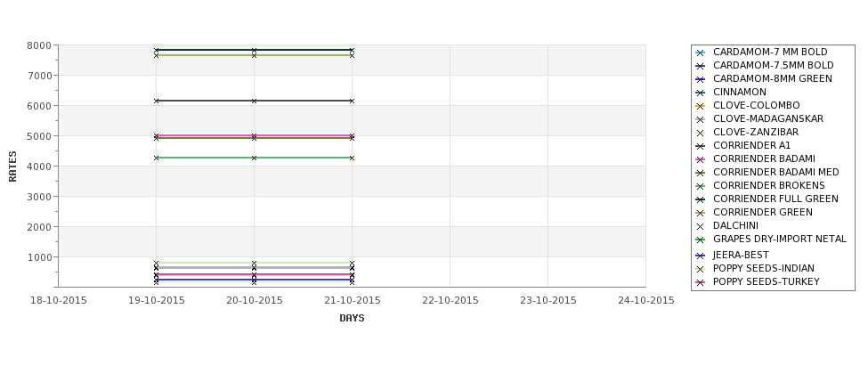
Task: Click the POPPY SEEDS-TURKEY legend marker
Action: [x=701, y=283]
